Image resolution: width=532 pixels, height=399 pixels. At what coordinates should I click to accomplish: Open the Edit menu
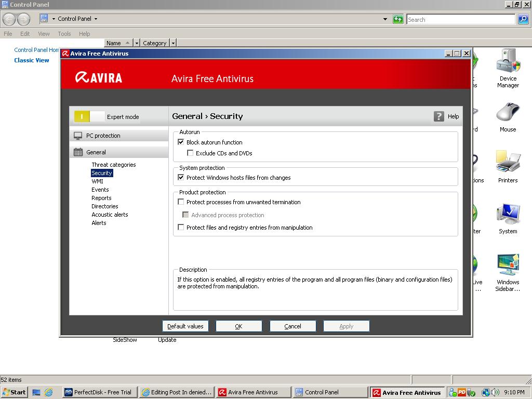(25, 34)
